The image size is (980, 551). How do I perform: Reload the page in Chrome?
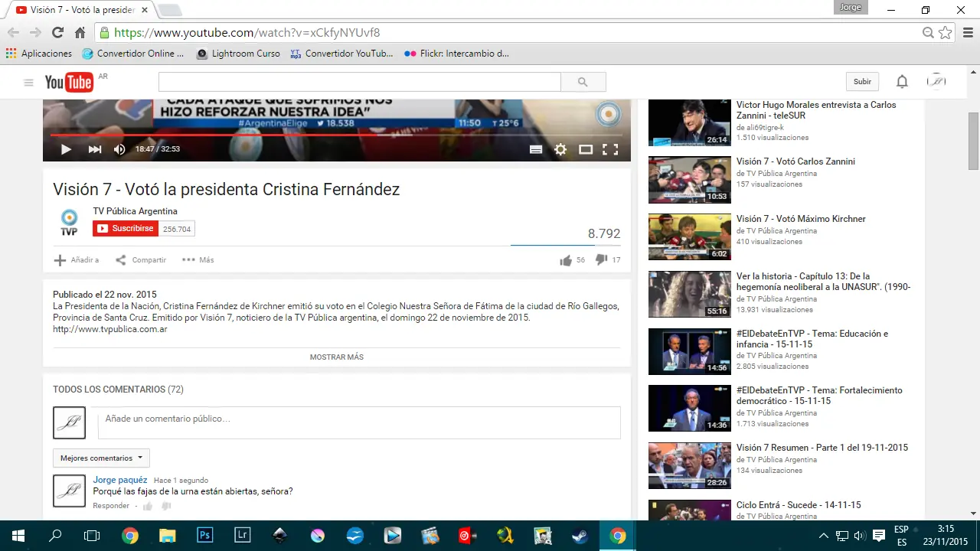[x=57, y=33]
